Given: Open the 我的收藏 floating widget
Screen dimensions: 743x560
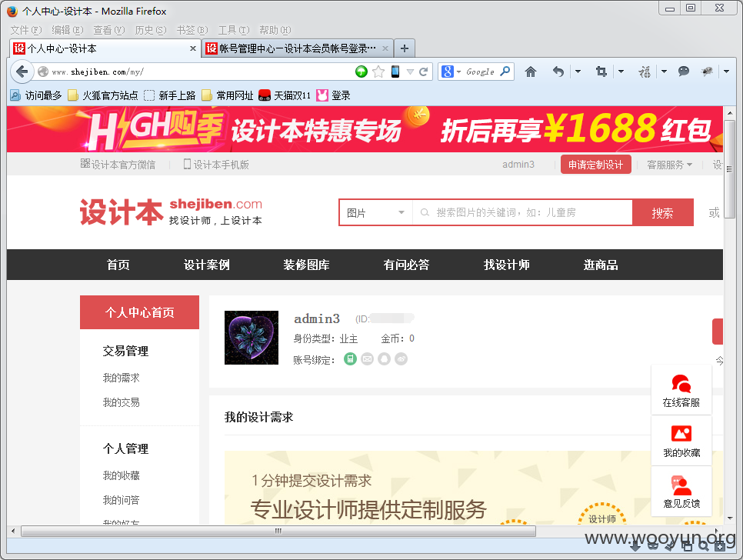Looking at the screenshot, I should (681, 441).
